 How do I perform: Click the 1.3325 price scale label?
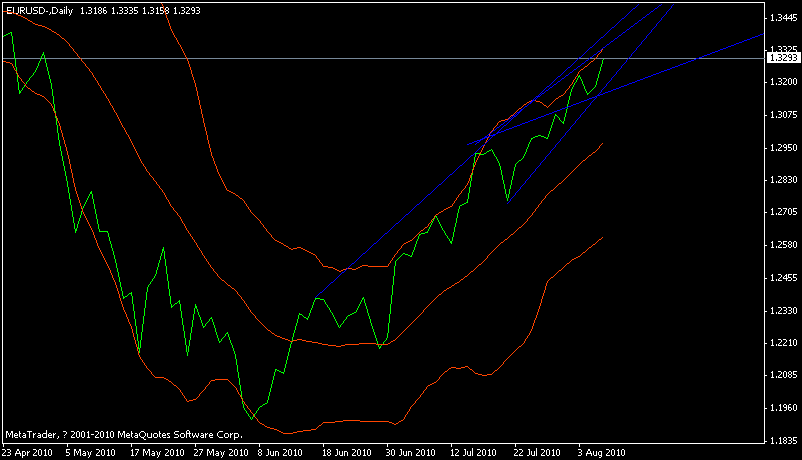click(783, 49)
